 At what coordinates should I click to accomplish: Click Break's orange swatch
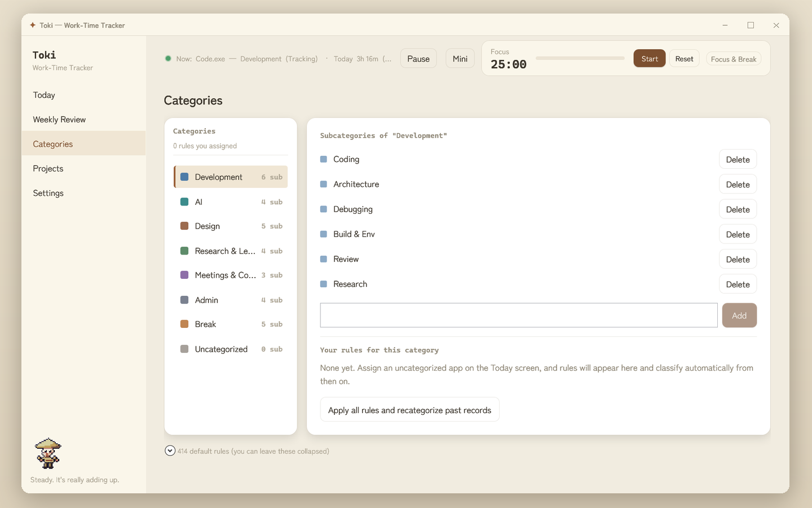coord(184,324)
